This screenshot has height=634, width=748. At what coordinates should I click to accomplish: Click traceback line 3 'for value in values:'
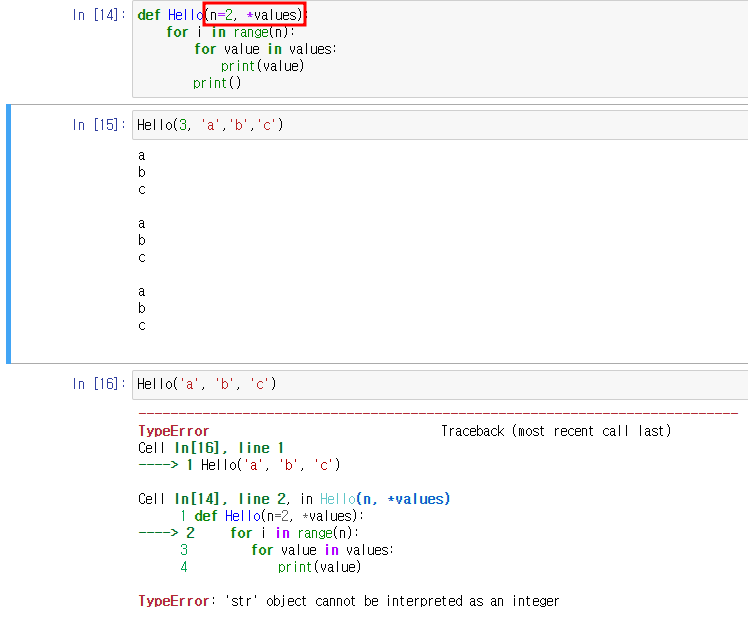click(287, 550)
